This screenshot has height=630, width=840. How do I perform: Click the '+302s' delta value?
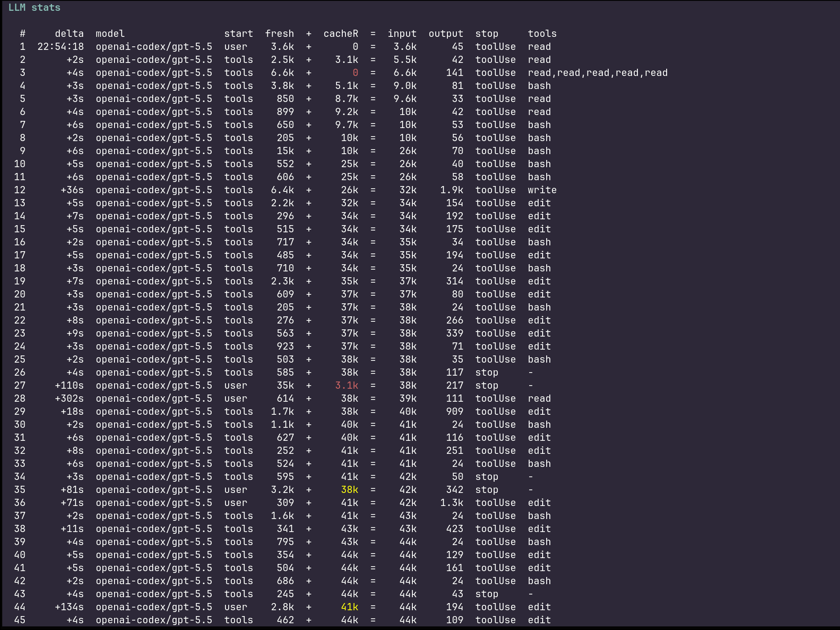pos(69,399)
